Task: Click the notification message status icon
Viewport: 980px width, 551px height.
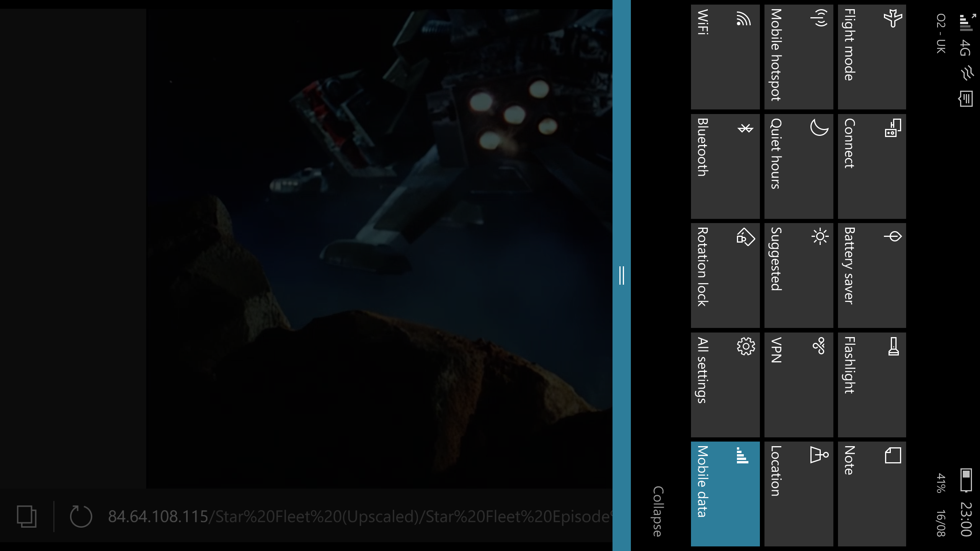Action: tap(966, 99)
